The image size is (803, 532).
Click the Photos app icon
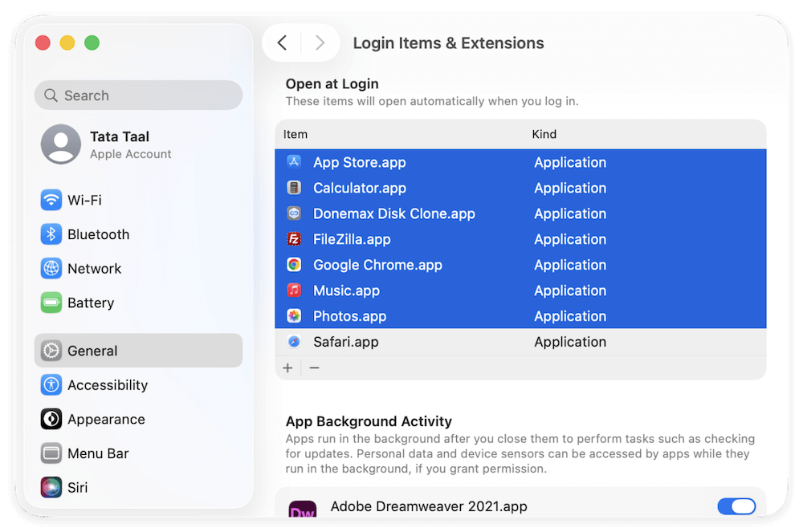click(x=296, y=316)
